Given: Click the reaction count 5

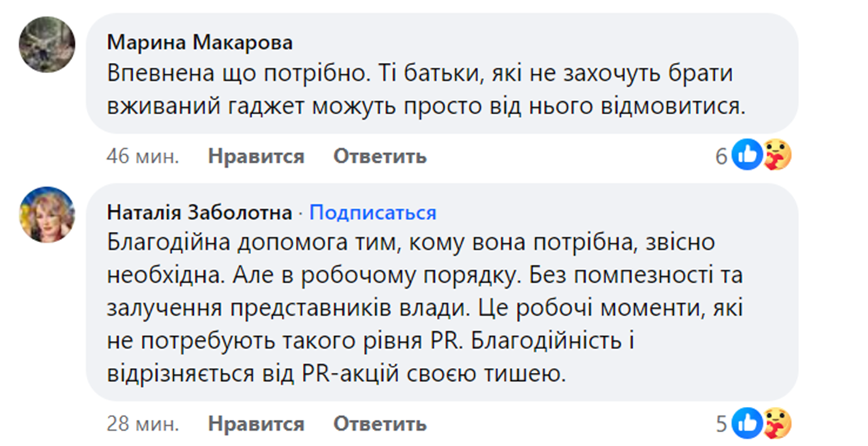Looking at the screenshot, I should click(x=721, y=424).
